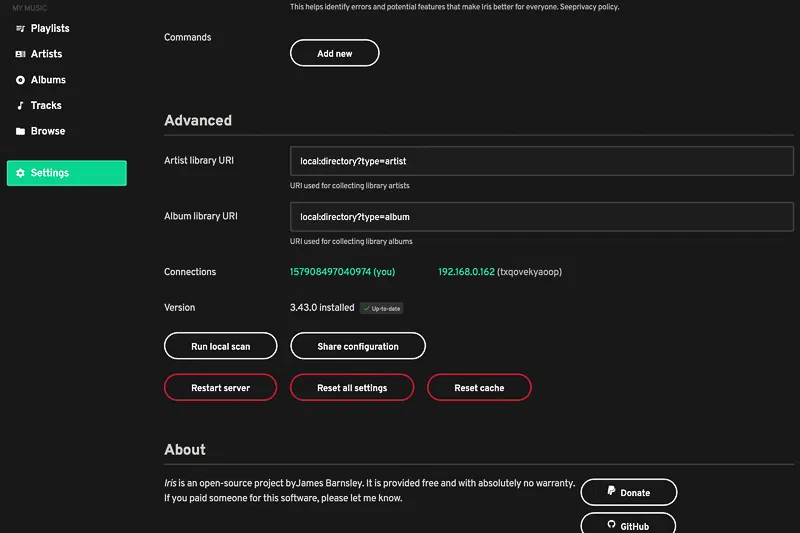This screenshot has width=800, height=533.
Task: Click the Settings gear icon
Action: tap(20, 173)
